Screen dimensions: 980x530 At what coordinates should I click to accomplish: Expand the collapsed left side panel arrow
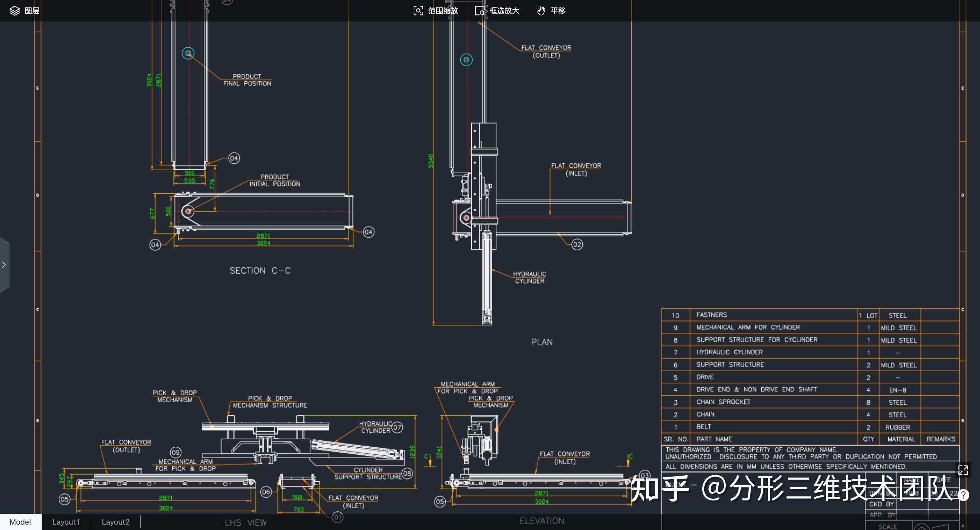click(x=5, y=264)
